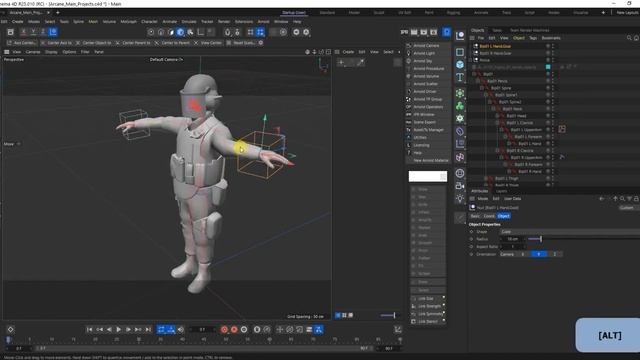Image resolution: width=640 pixels, height=360 pixels.
Task: Toggle the Autokeying record icon
Action: click(x=234, y=329)
